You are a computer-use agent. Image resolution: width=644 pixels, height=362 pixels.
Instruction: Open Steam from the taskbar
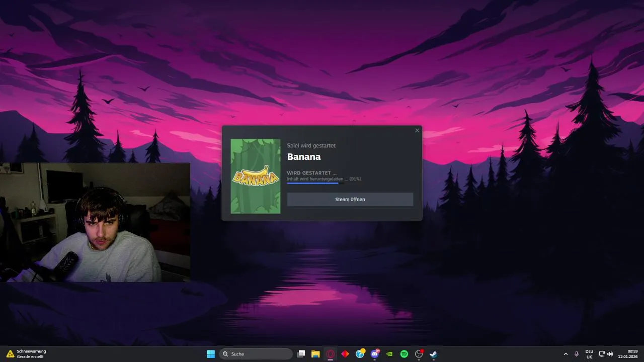click(433, 354)
